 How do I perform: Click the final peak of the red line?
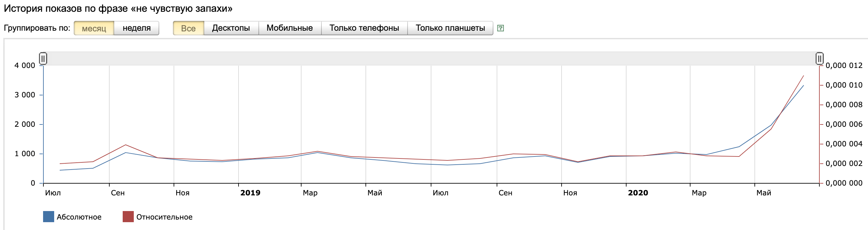tap(803, 76)
